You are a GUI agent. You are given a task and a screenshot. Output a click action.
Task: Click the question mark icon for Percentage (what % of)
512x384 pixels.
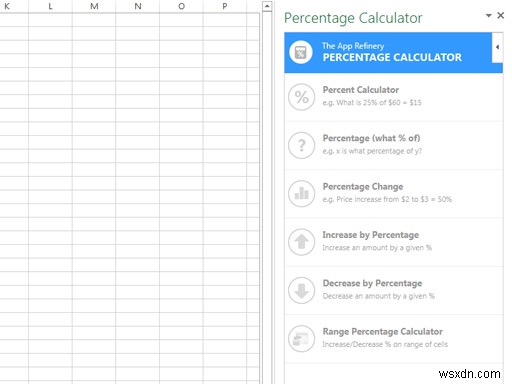[x=301, y=145]
